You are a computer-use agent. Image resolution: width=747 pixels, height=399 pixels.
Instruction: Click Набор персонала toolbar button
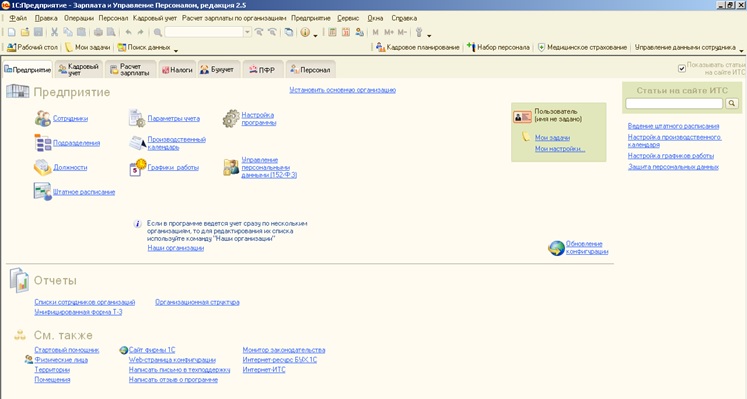(498, 47)
